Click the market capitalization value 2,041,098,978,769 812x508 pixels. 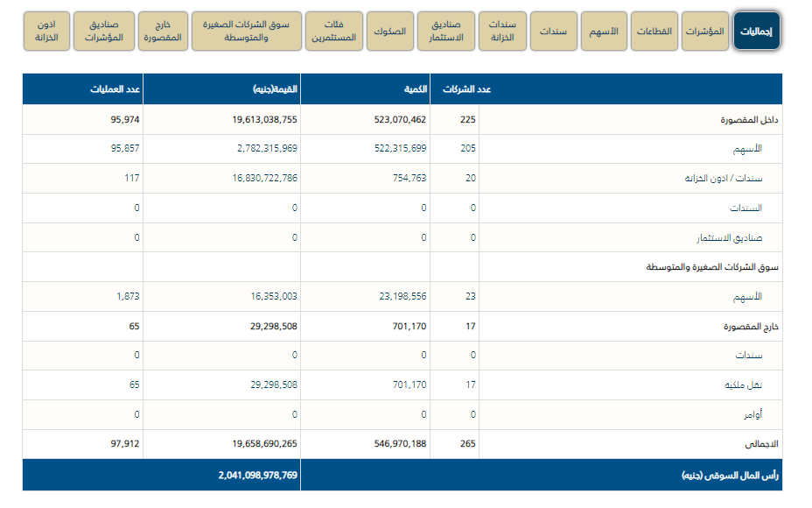[258, 475]
